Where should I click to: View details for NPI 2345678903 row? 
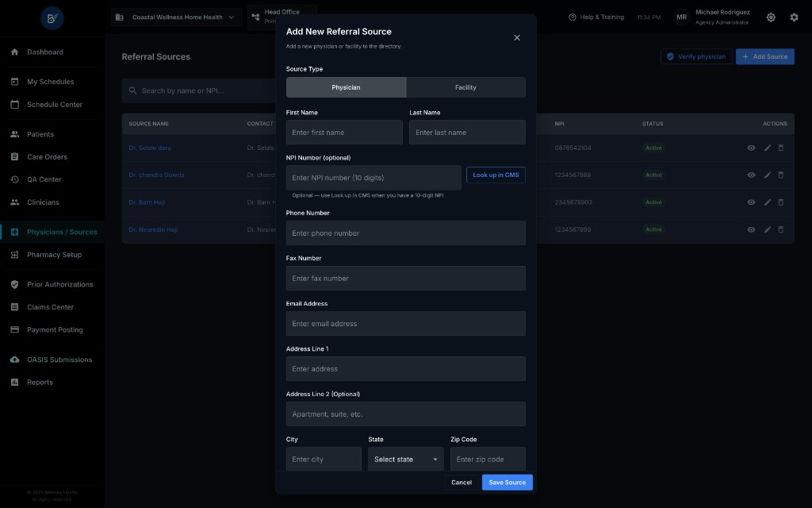coord(751,202)
